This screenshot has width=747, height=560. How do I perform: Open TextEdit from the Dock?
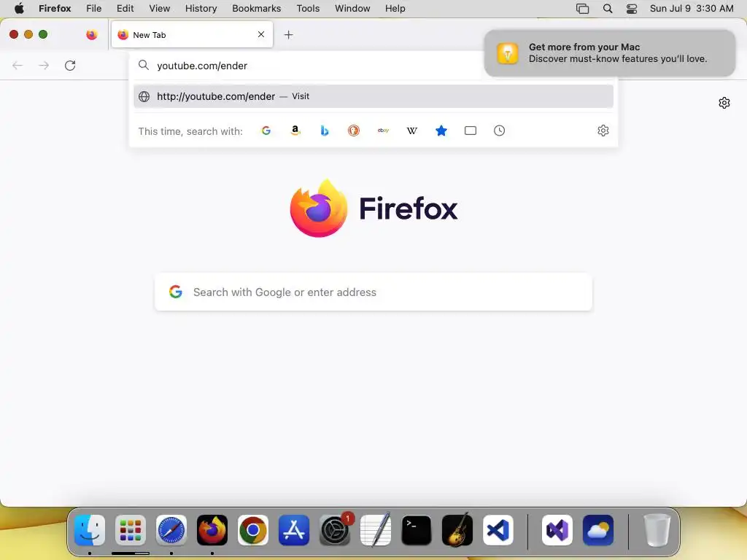[x=376, y=530]
